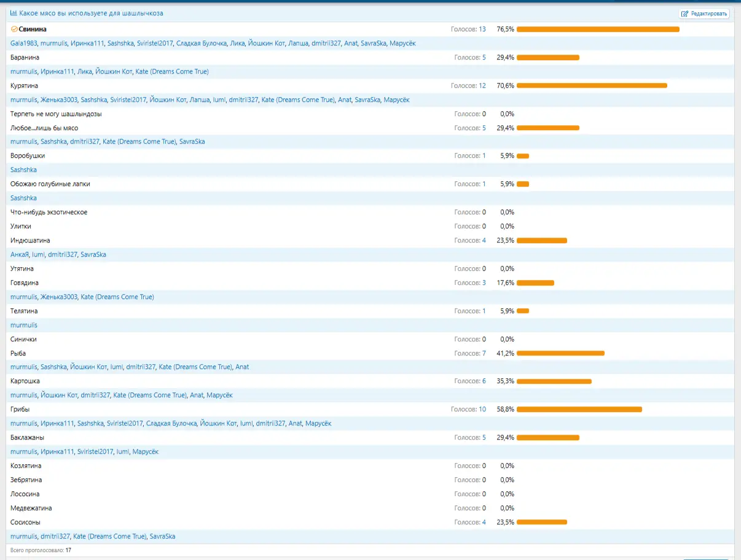This screenshot has height=560, width=741.
Task: Click the Рыба 41,2% result bar
Action: click(x=560, y=353)
